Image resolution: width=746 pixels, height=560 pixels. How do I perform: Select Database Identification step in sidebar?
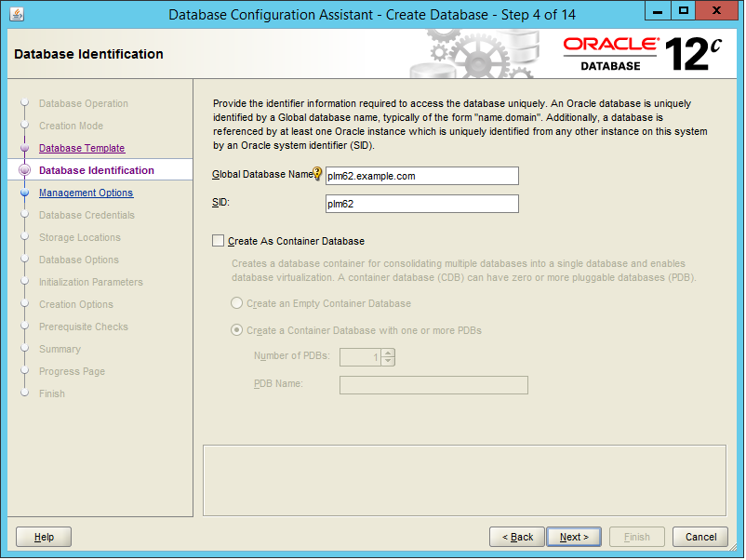tap(97, 170)
